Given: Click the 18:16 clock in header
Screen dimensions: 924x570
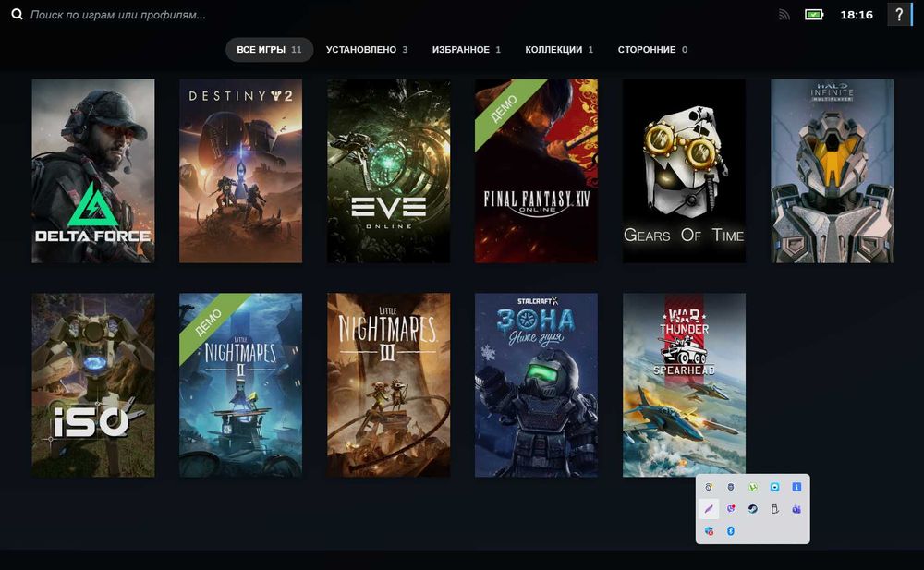Looking at the screenshot, I should pyautogui.click(x=857, y=15).
